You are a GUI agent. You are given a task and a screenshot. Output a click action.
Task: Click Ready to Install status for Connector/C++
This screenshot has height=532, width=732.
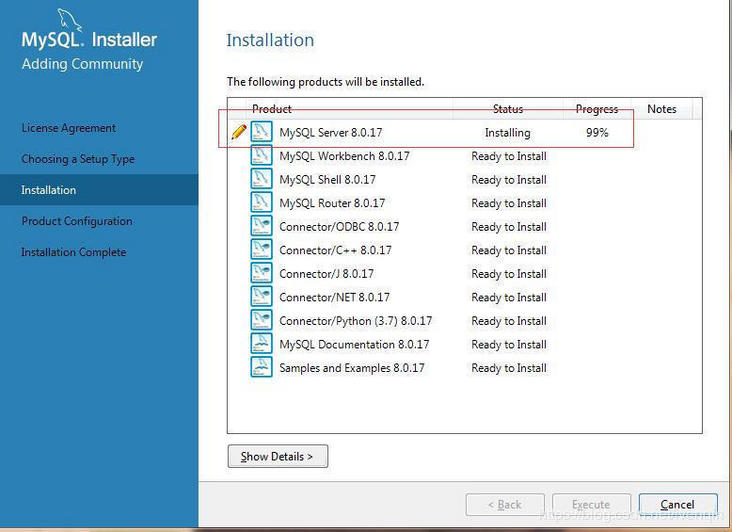509,251
